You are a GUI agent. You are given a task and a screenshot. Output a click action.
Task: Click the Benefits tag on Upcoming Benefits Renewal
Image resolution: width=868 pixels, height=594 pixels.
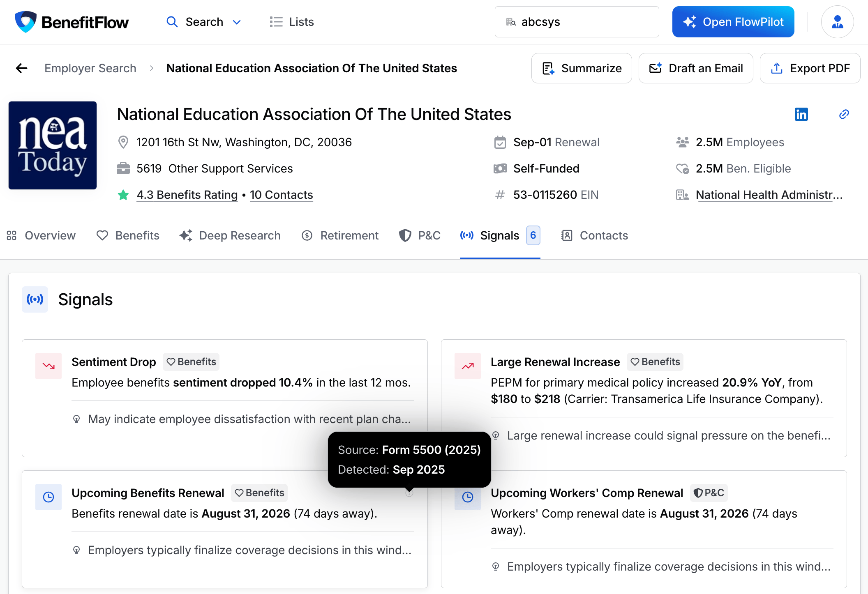coord(259,493)
